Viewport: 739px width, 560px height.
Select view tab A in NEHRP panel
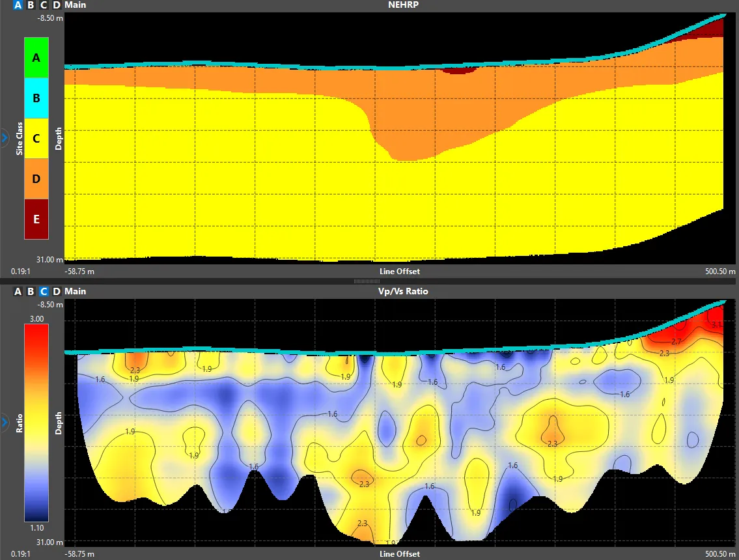[18, 5]
